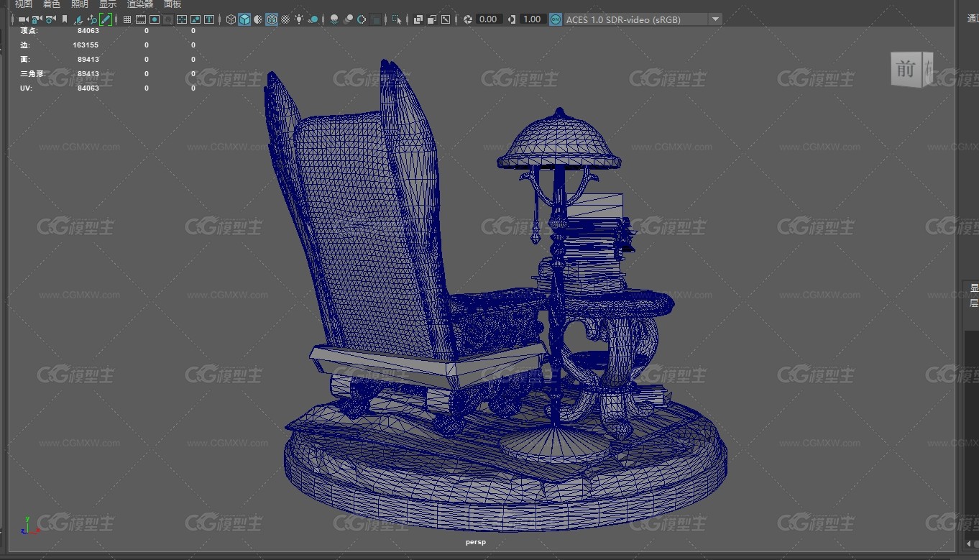The image size is (979, 560).
Task: Open the 照明 panel menu
Action: [80, 4]
